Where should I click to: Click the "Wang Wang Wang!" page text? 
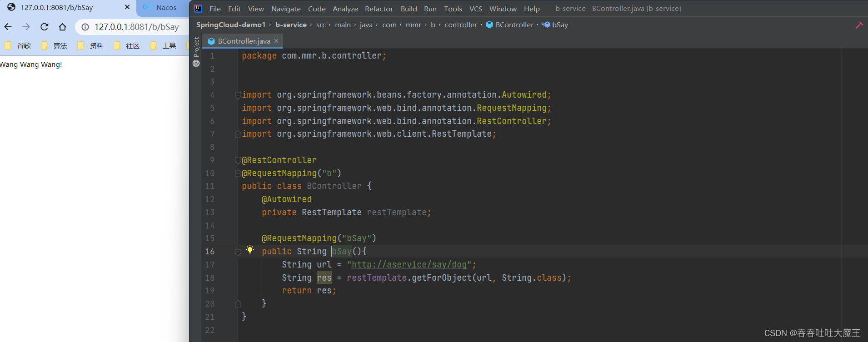(31, 64)
